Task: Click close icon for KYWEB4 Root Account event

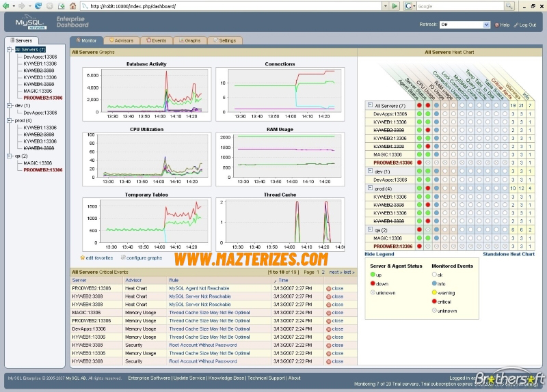Action: pos(329,346)
